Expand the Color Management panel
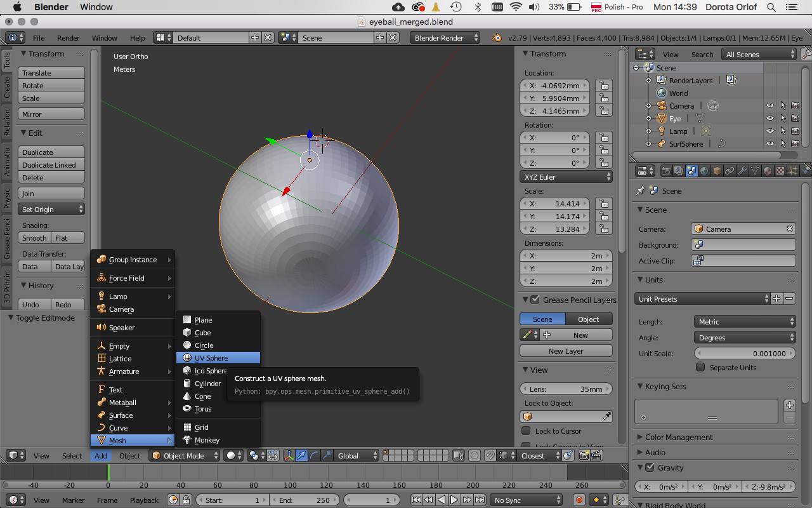Screen dimensions: 812x508 [679, 437]
